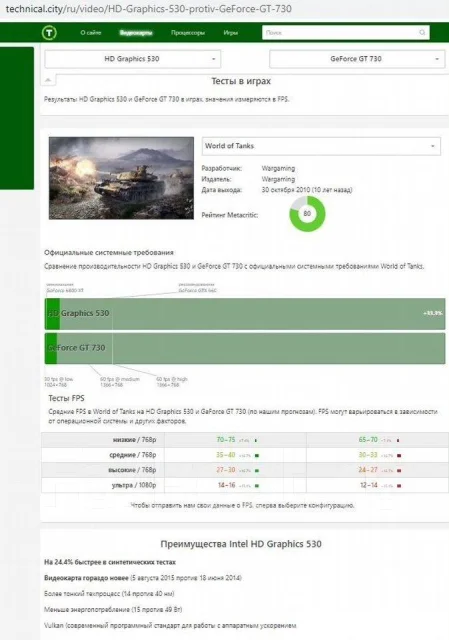Click the 30 октября 2010 release date

(x=307, y=190)
